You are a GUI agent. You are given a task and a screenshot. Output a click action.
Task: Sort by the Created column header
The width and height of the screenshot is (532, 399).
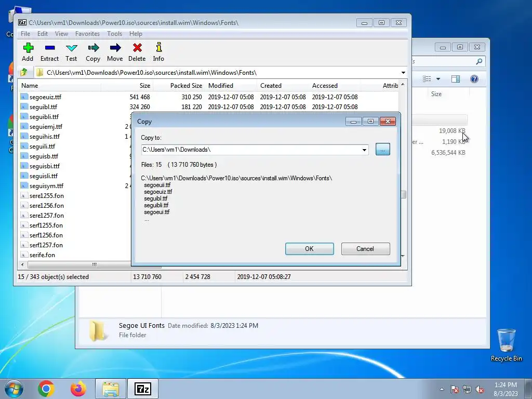(x=283, y=86)
